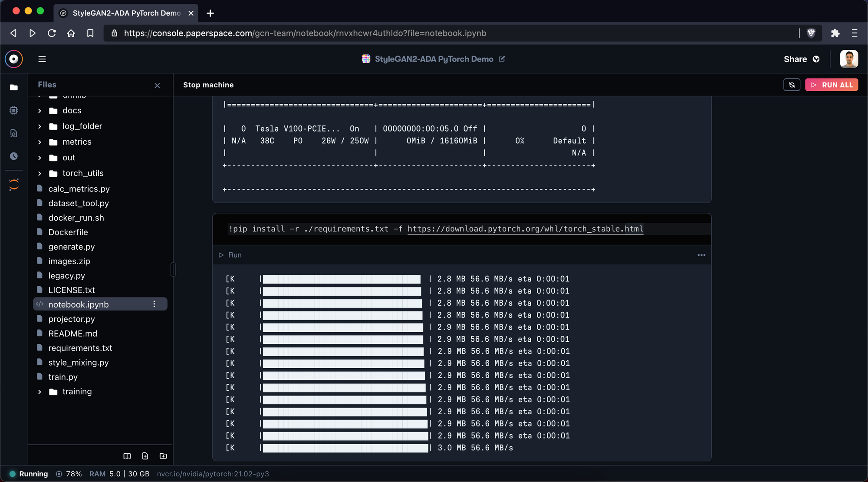The width and height of the screenshot is (868, 482).
Task: Click the restart kernel refresh icon
Action: [x=792, y=85]
